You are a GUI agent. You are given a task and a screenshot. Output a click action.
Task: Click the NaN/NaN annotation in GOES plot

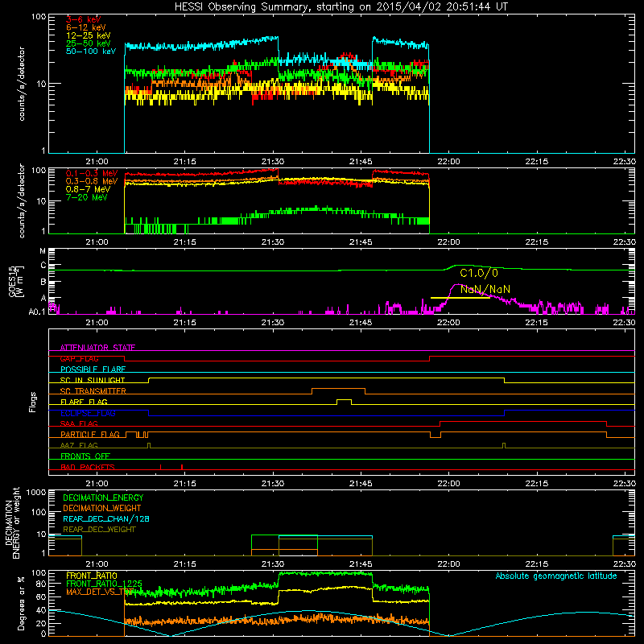(485, 289)
